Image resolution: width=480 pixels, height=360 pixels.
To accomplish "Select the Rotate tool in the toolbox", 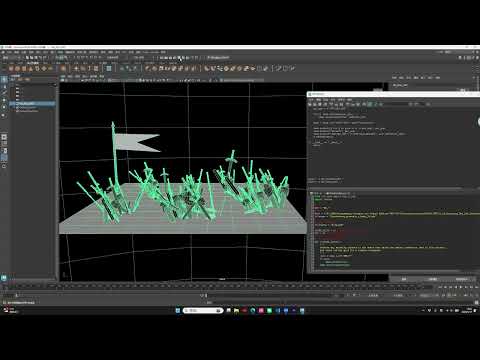I will coord(4,107).
